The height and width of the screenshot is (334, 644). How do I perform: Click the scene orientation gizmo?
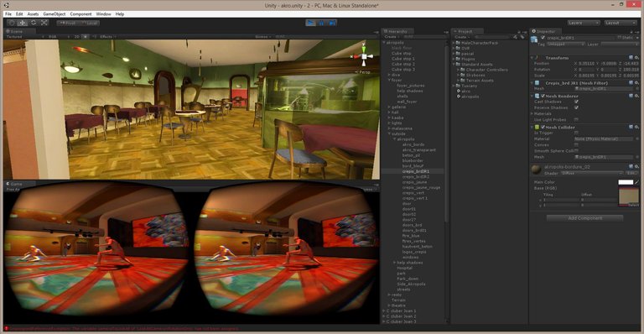coord(364,57)
